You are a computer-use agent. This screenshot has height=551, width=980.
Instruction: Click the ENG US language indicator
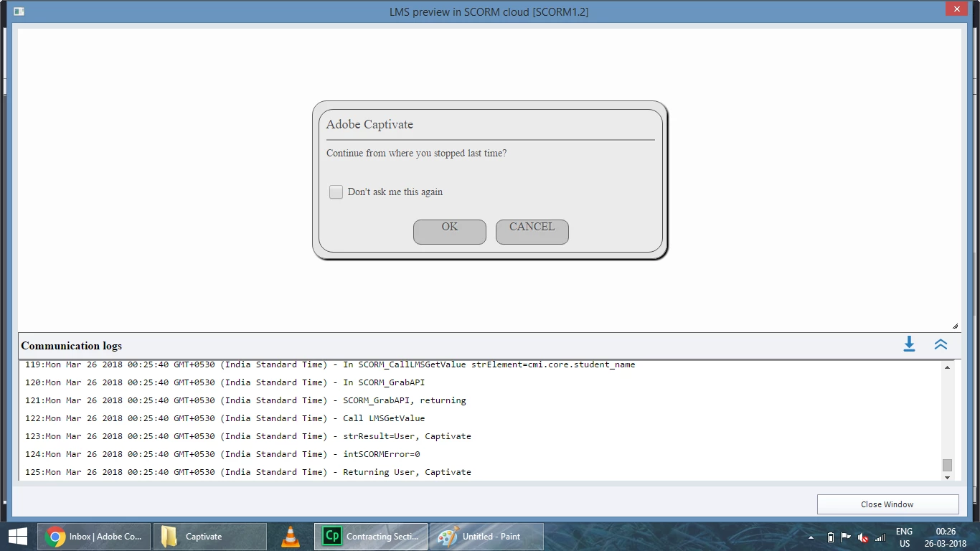tap(905, 537)
